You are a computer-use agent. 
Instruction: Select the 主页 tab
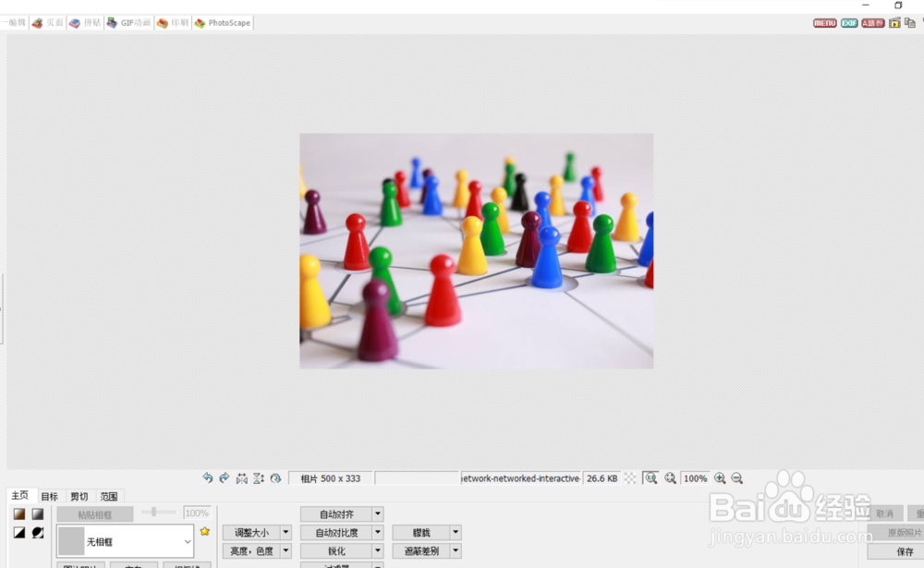point(20,496)
